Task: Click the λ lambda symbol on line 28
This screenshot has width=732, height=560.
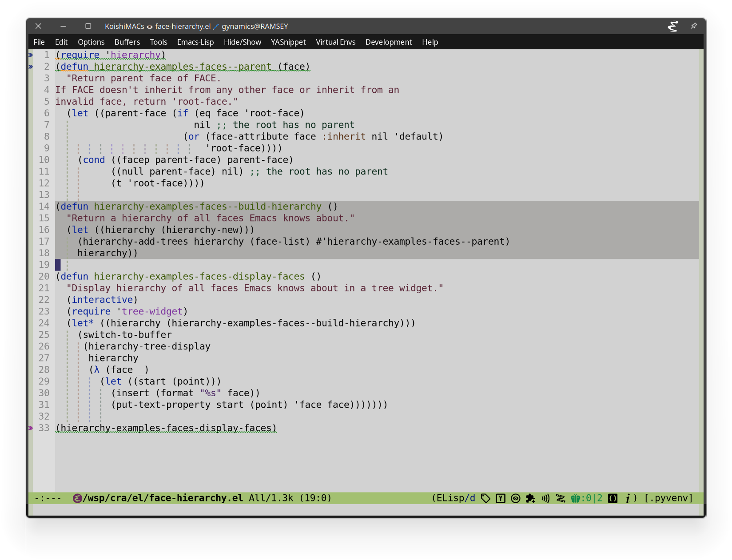Action: coord(97,369)
